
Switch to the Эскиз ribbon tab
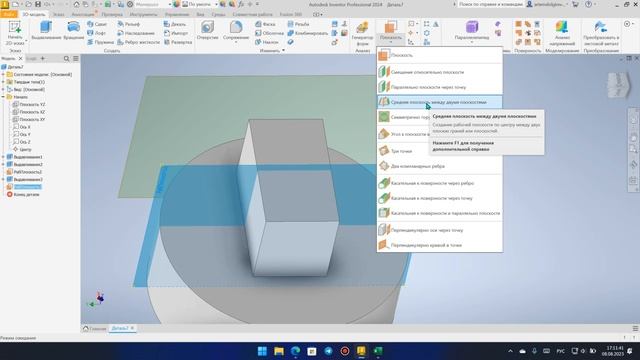(58, 14)
